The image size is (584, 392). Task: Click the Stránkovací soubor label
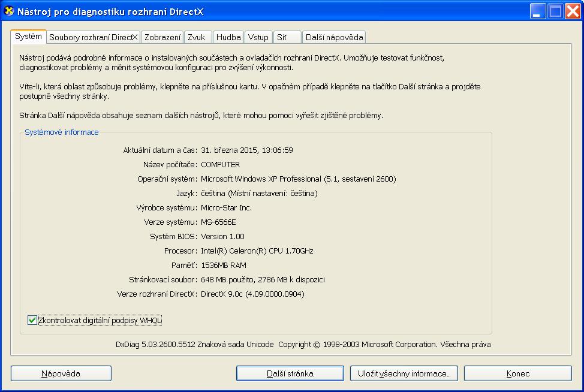point(163,279)
